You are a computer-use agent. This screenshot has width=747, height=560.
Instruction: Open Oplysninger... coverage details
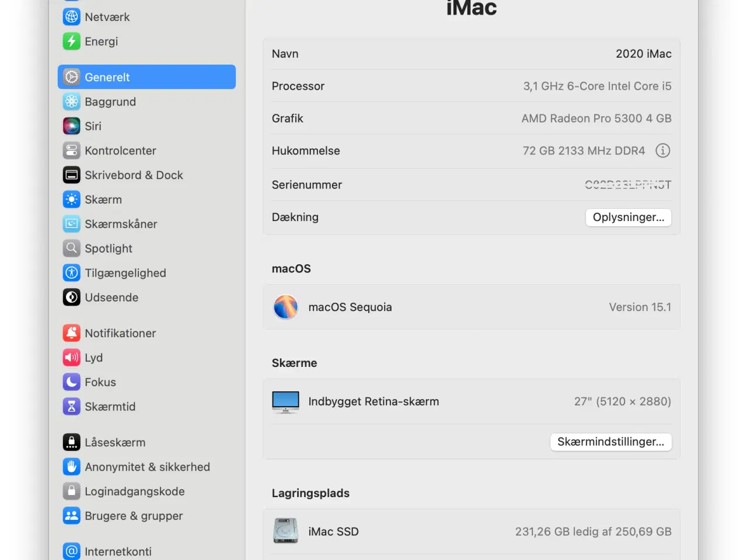click(x=629, y=217)
